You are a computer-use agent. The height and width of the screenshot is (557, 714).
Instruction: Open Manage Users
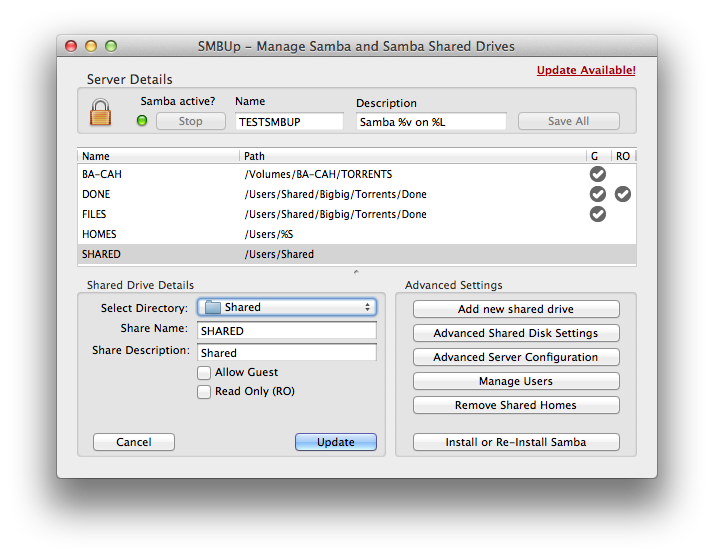[516, 381]
